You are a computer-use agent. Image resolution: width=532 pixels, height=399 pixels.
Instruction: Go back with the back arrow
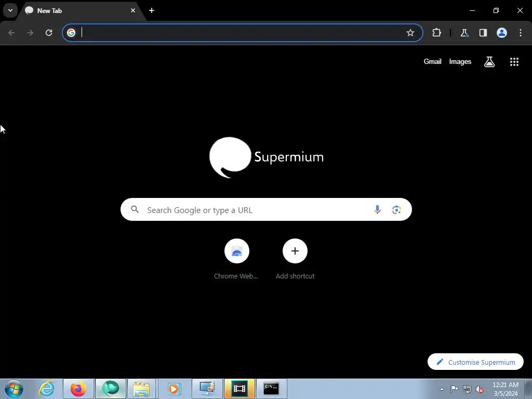pos(11,33)
